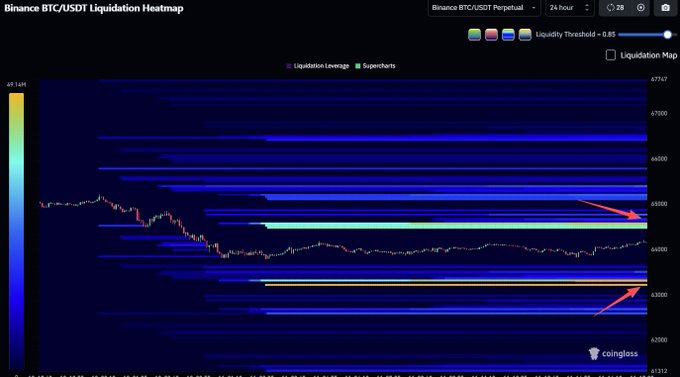Image resolution: width=680 pixels, height=377 pixels.
Task: Click the Binance BTC/USDT Liquidation Heatmap title
Action: [94, 8]
